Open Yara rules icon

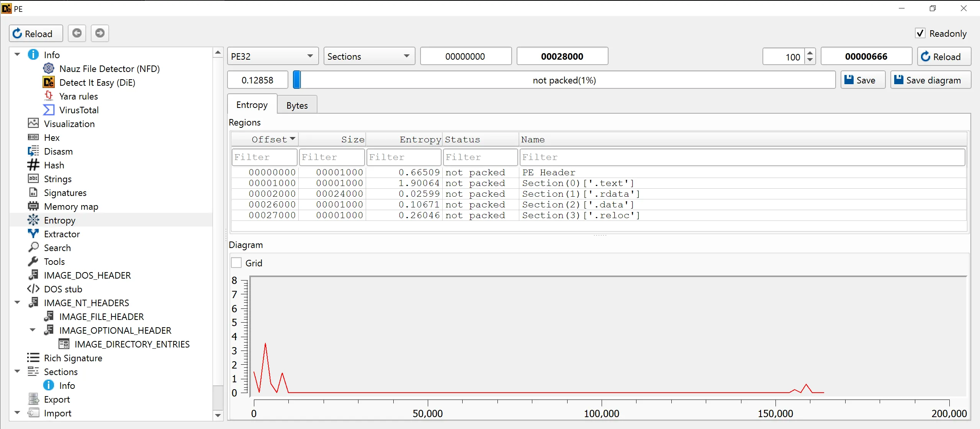click(x=49, y=96)
